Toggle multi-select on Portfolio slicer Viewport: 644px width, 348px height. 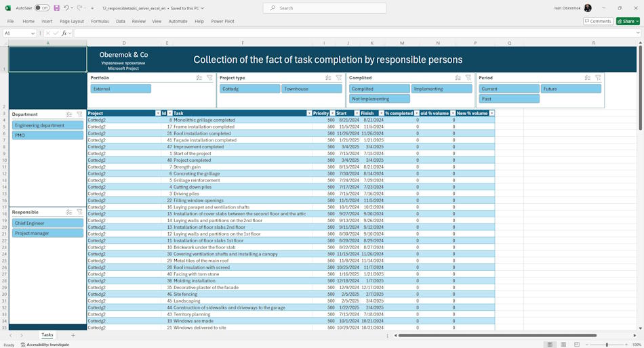click(x=199, y=78)
